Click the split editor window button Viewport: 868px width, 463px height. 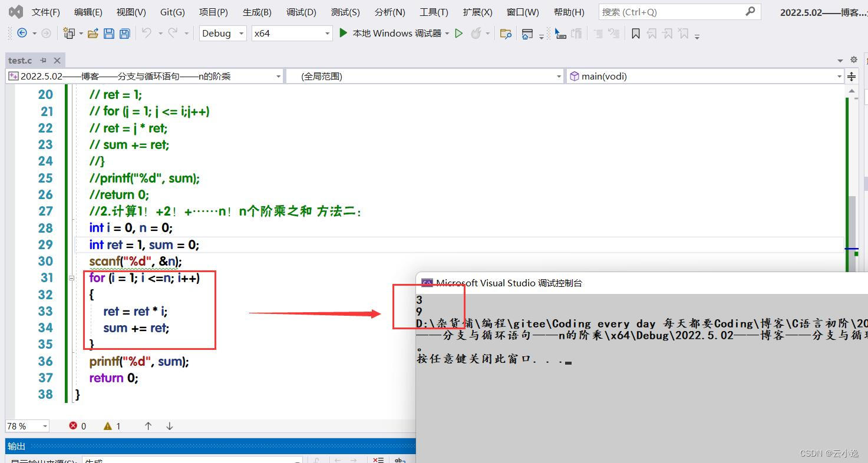pos(852,76)
